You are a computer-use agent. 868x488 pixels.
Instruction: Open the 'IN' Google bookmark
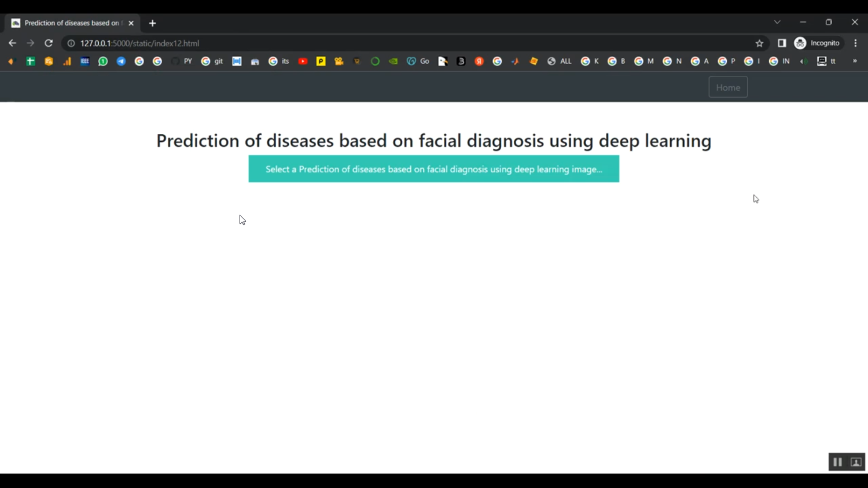point(779,61)
